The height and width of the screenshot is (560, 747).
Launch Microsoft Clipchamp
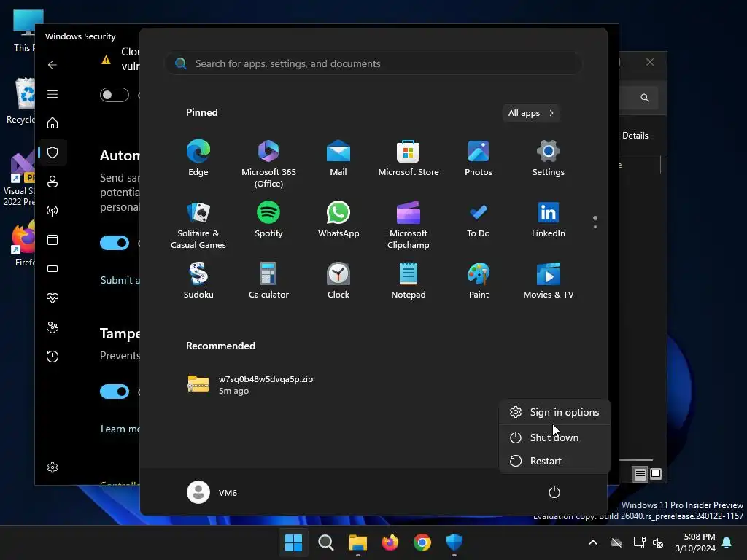click(409, 225)
